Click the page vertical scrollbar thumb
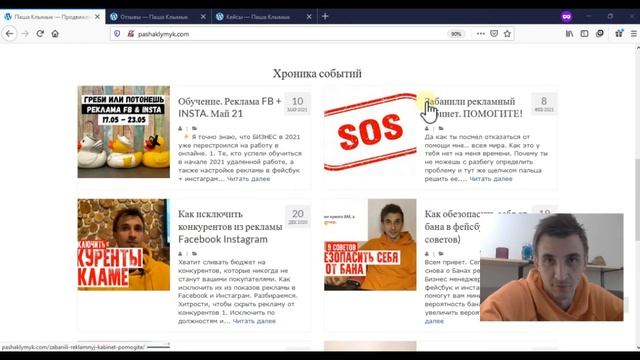This screenshot has height=360, width=640. pos(637,200)
